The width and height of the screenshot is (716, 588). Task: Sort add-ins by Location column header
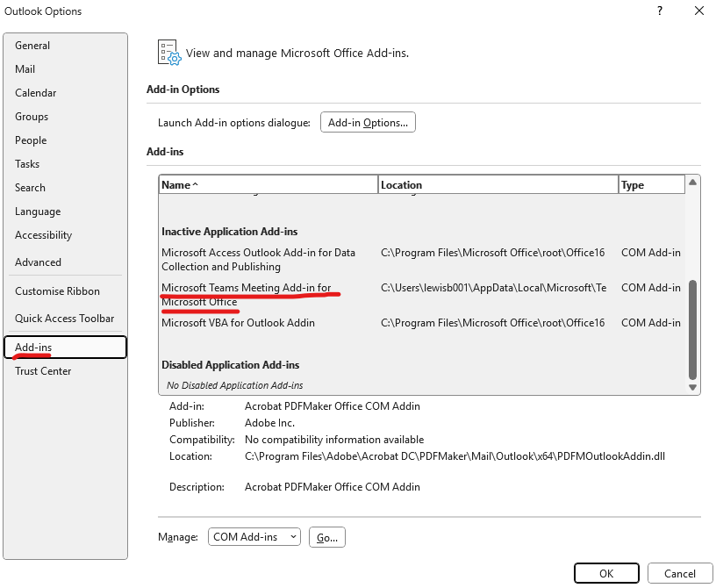click(498, 185)
